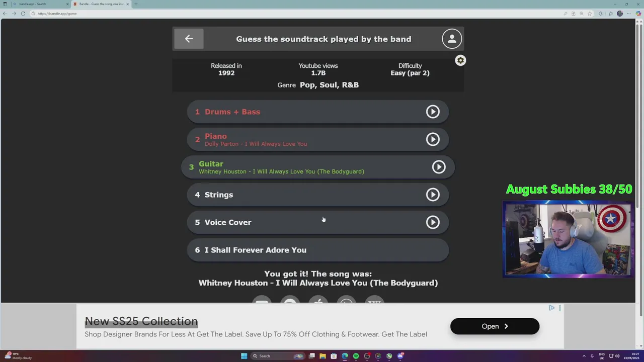This screenshot has width=644, height=362.
Task: Open the user profile icon
Action: tap(452, 39)
